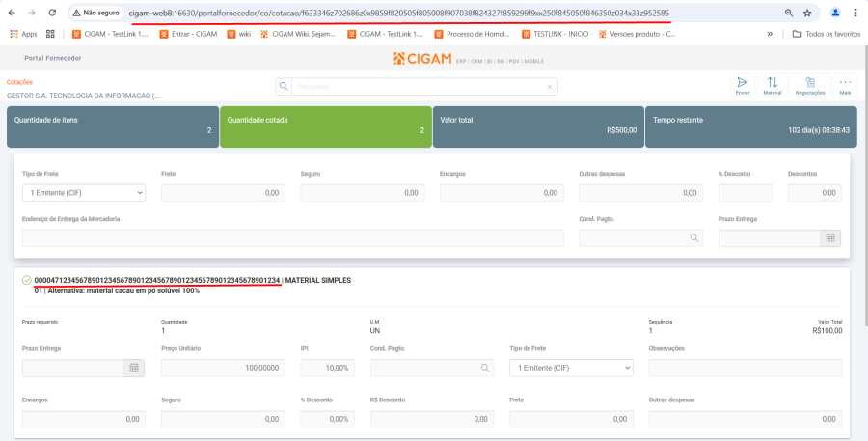Click the item % Desconto 0,00% field

[328, 420]
